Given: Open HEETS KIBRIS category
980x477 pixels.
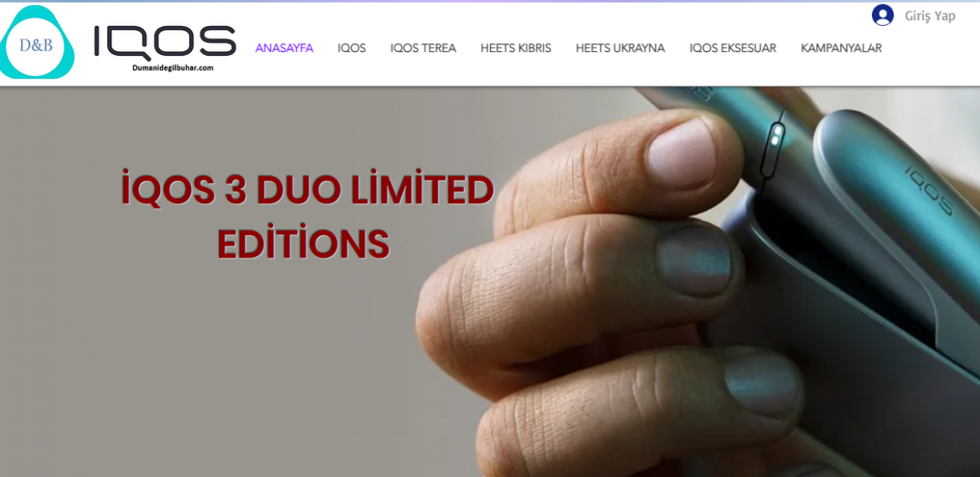Looking at the screenshot, I should click(516, 48).
